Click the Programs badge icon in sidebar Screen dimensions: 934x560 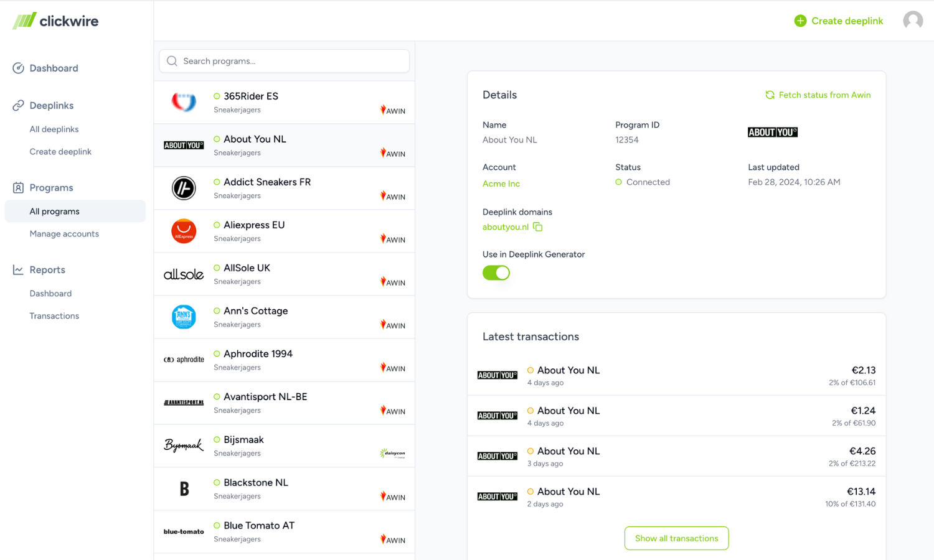(18, 187)
